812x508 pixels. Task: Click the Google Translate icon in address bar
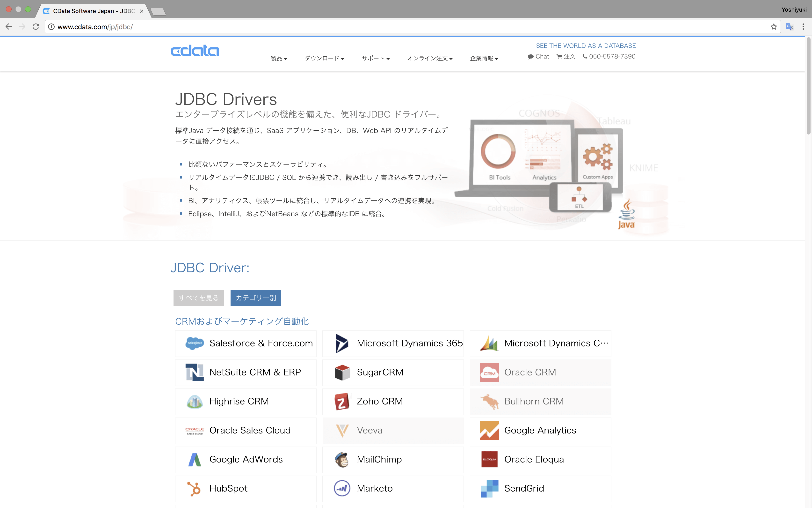point(789,27)
